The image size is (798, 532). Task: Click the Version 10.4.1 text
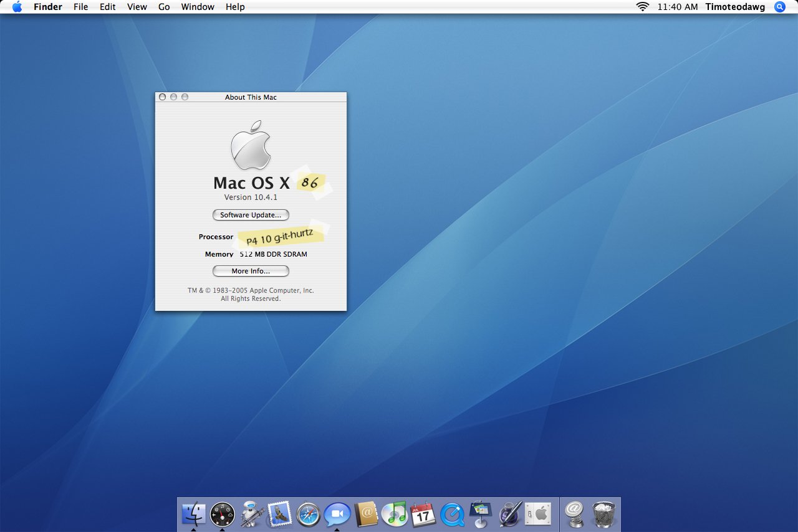click(251, 197)
